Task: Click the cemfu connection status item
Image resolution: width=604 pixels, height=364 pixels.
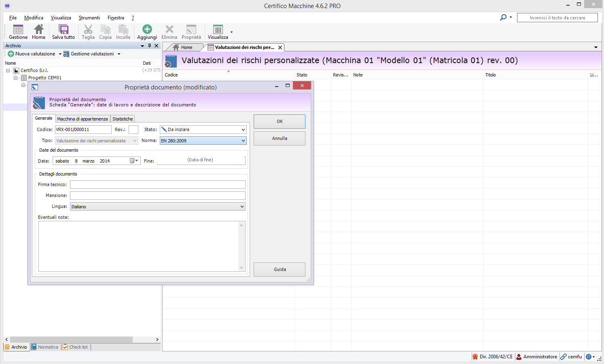Action: tap(571, 357)
